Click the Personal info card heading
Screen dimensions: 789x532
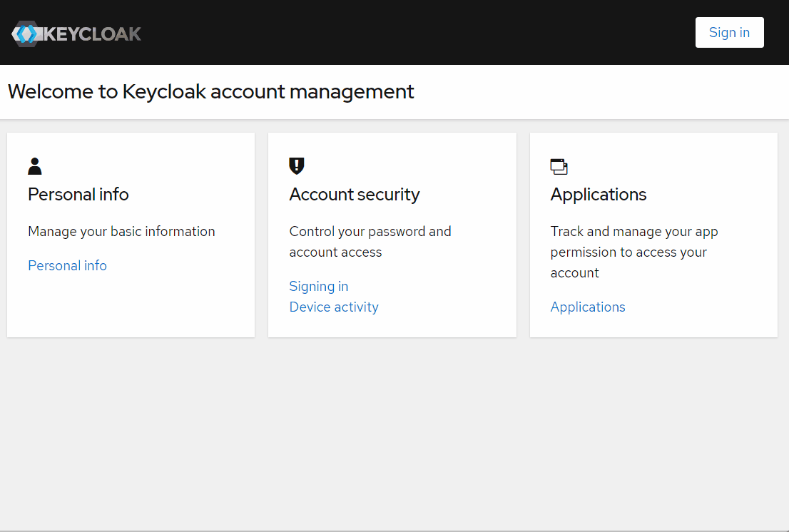(x=78, y=194)
